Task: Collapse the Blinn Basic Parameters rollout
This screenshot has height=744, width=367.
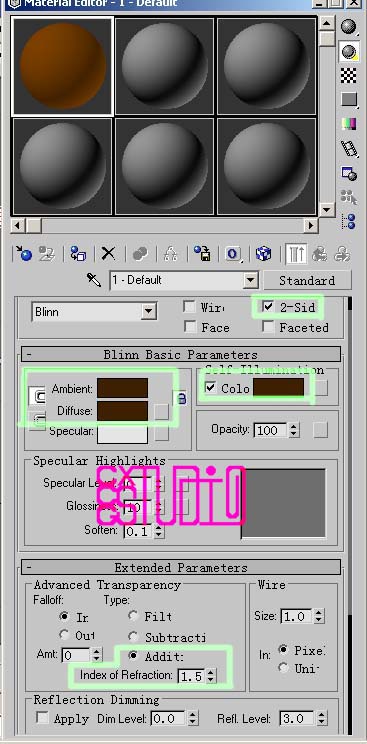Action: [181, 354]
